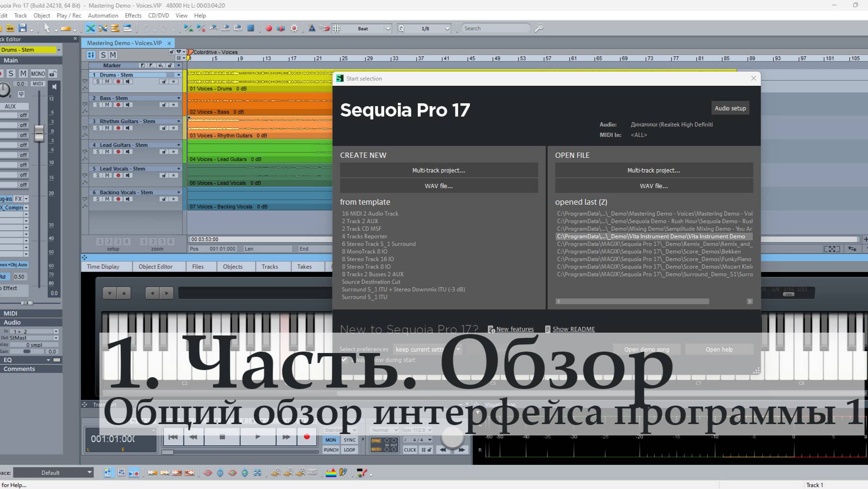
Task: Click the volume fader in Track Editor
Action: pos(39,134)
